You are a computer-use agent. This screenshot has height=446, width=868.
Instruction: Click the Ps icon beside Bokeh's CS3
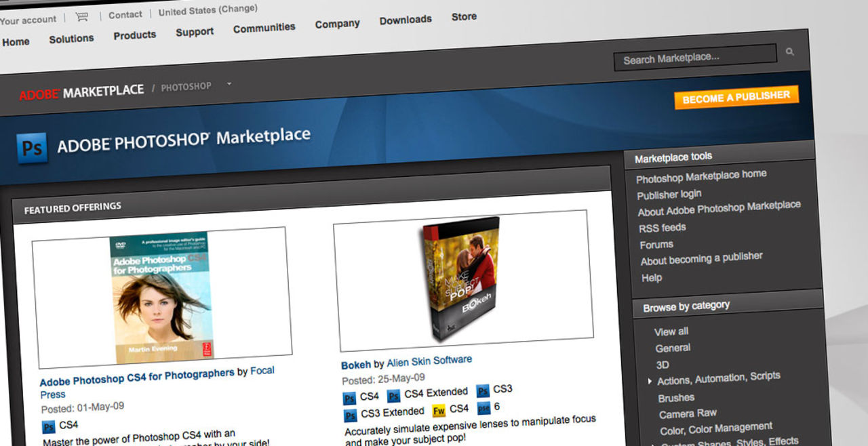(x=483, y=391)
